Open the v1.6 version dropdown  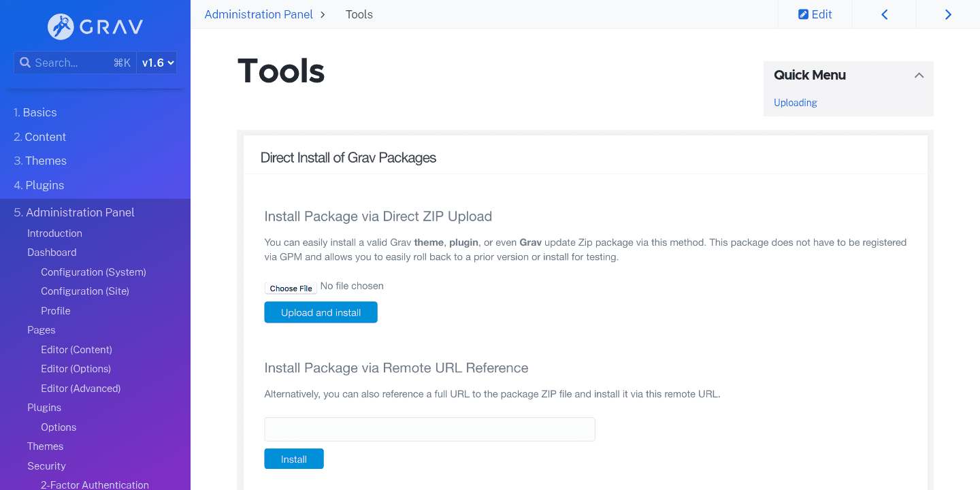click(157, 62)
